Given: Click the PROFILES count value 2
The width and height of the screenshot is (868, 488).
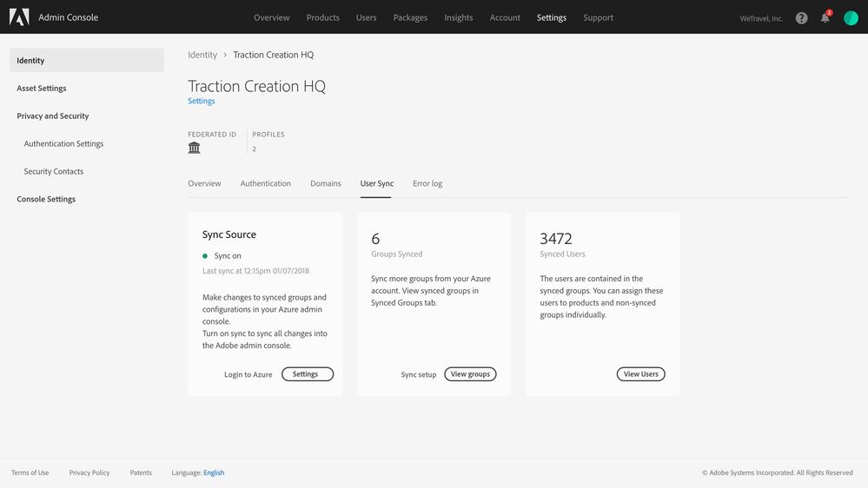Looking at the screenshot, I should [254, 148].
